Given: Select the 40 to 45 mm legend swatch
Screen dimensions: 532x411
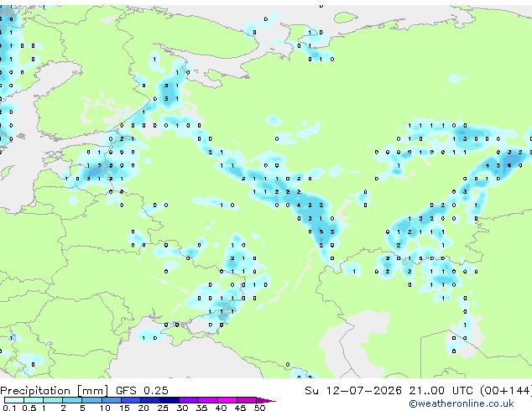Looking at the screenshot, I should [227, 400].
